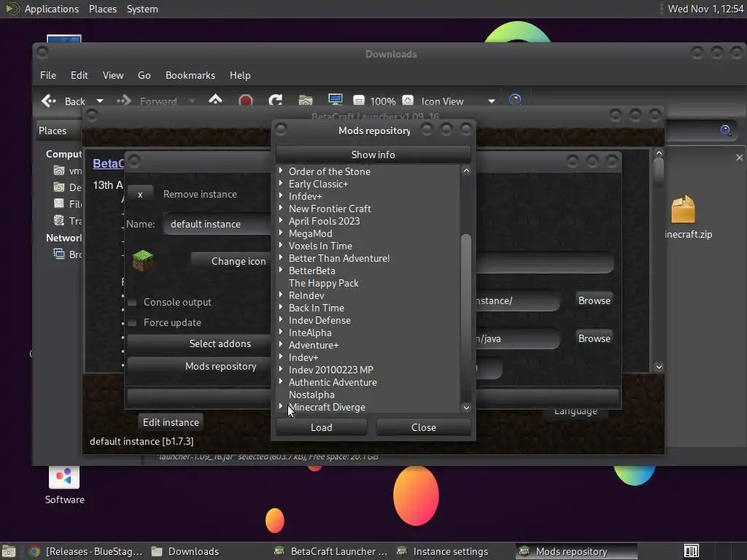747x560 pixels.
Task: Expand the Better Than Adventure! entry
Action: pyautogui.click(x=281, y=257)
